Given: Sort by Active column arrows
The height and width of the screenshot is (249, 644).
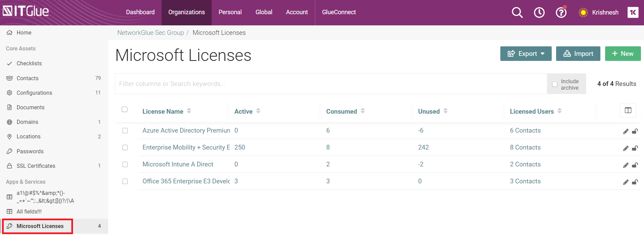Looking at the screenshot, I should pyautogui.click(x=258, y=111).
